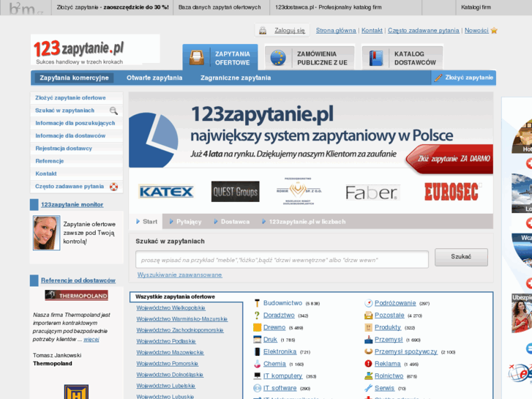The image size is (532, 399).
Task: Open Informacje dla dostawców sidebar link
Action: point(70,135)
